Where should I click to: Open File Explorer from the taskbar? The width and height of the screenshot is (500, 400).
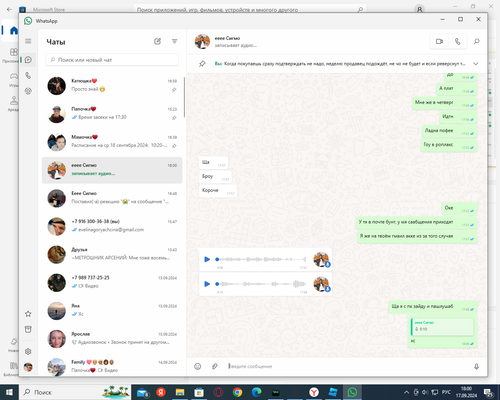tap(180, 392)
